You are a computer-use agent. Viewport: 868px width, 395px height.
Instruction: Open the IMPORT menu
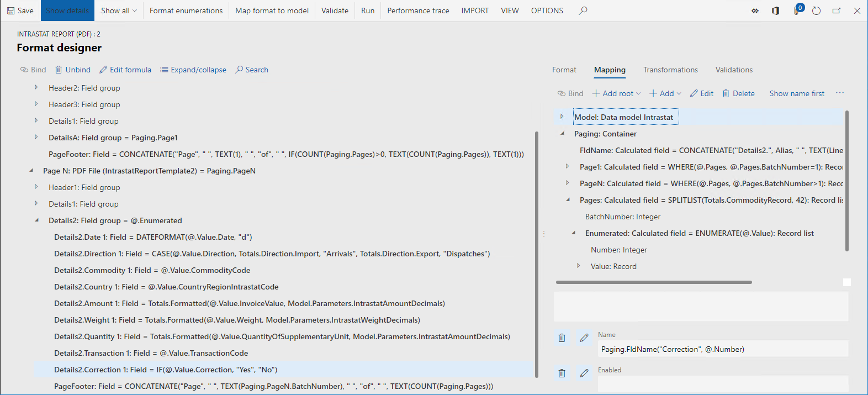475,10
